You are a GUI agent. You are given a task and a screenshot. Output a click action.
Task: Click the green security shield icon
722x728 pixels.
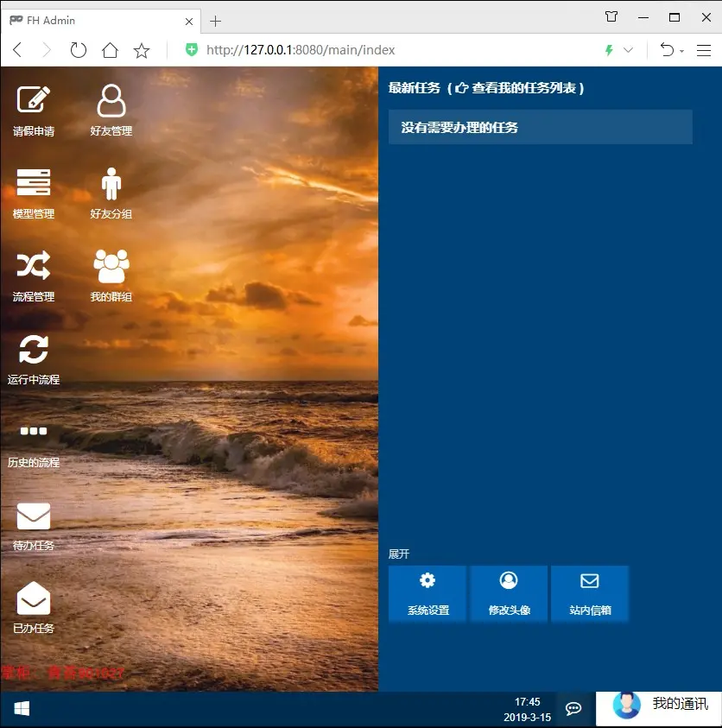(191, 49)
